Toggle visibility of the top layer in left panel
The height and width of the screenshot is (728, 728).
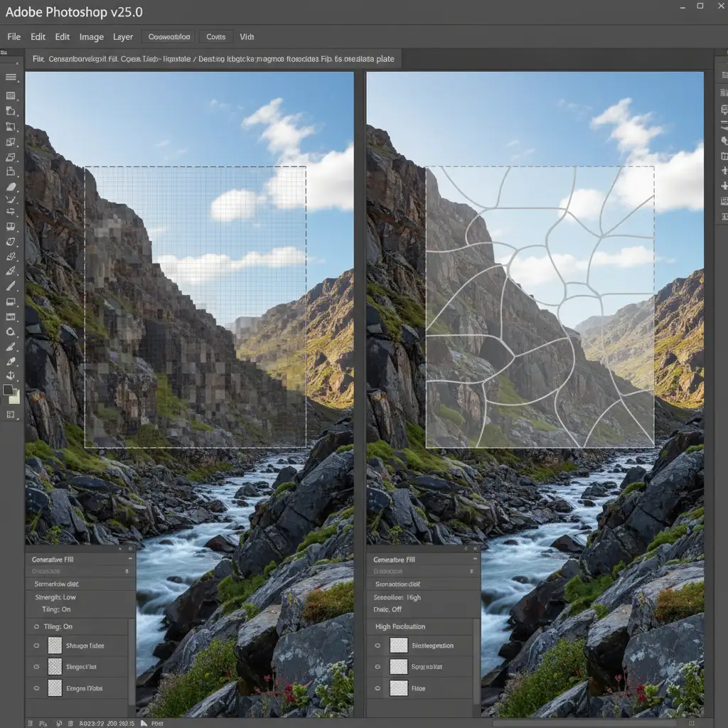(x=36, y=646)
